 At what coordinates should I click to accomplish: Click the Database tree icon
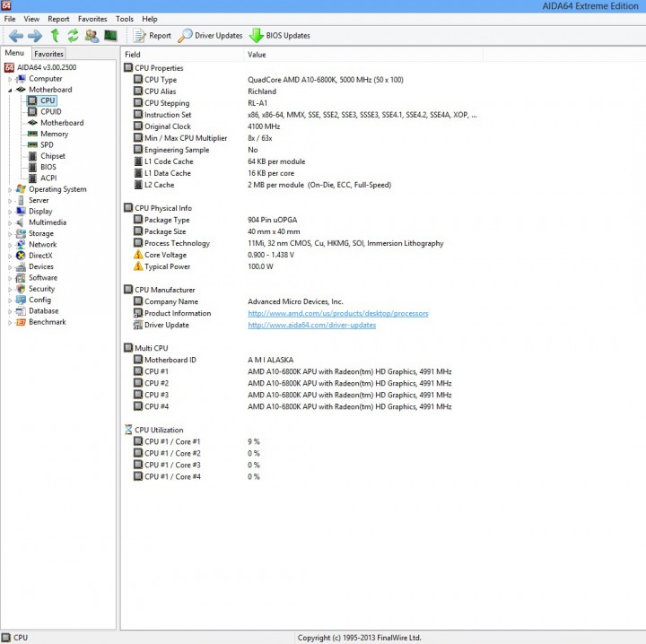(x=21, y=311)
